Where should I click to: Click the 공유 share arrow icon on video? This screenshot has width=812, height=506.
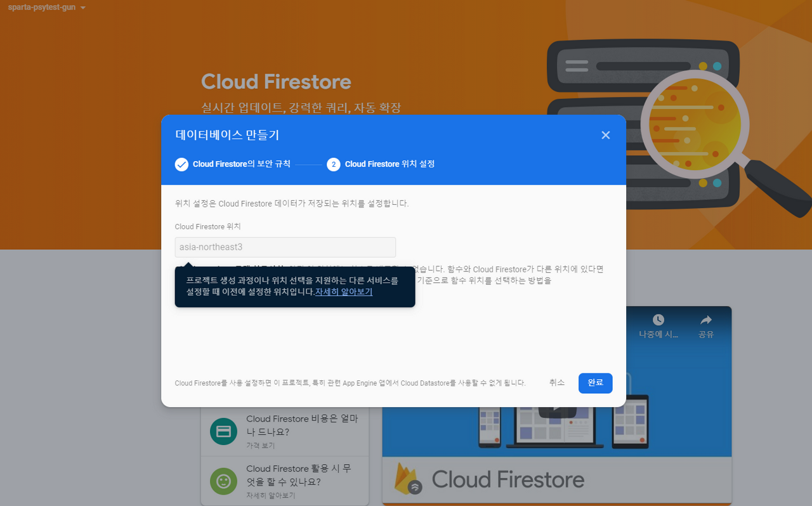pyautogui.click(x=706, y=320)
